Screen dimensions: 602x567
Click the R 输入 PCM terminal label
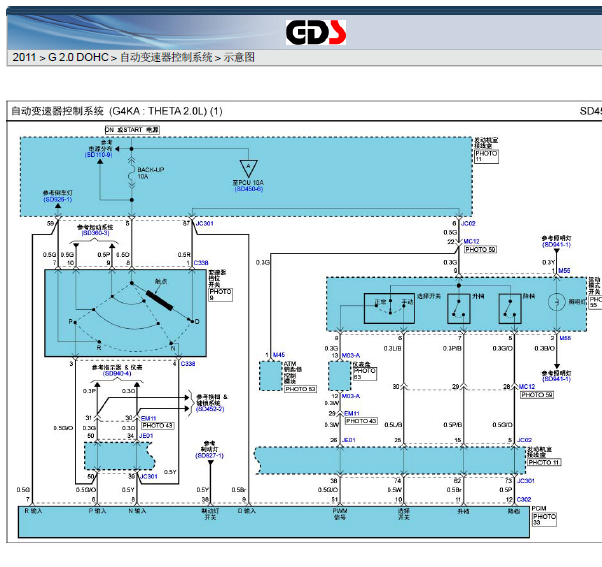(x=33, y=511)
